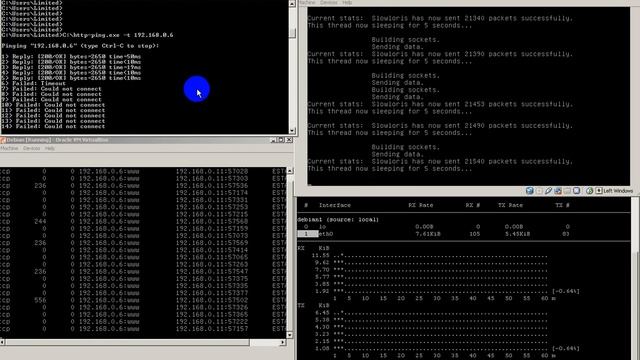Click the netstat row with port 57414

coord(143,250)
